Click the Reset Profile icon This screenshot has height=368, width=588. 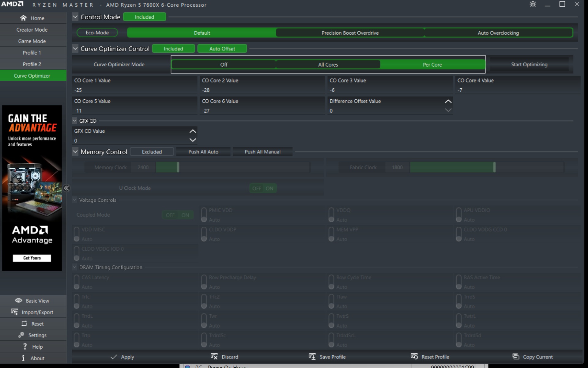(414, 356)
